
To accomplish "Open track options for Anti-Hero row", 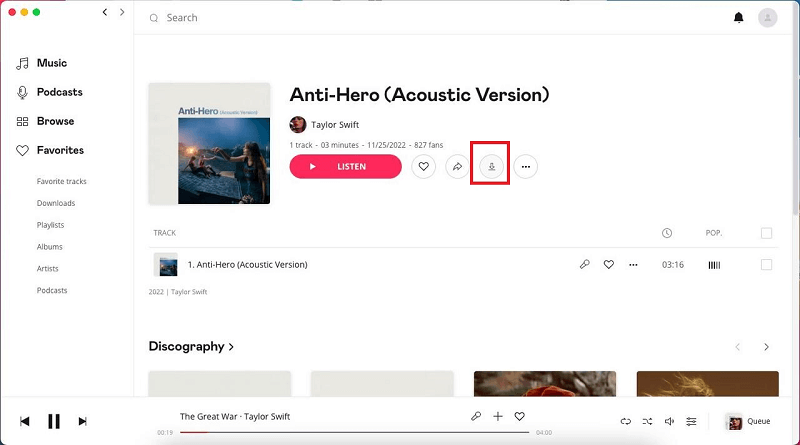I will 633,265.
